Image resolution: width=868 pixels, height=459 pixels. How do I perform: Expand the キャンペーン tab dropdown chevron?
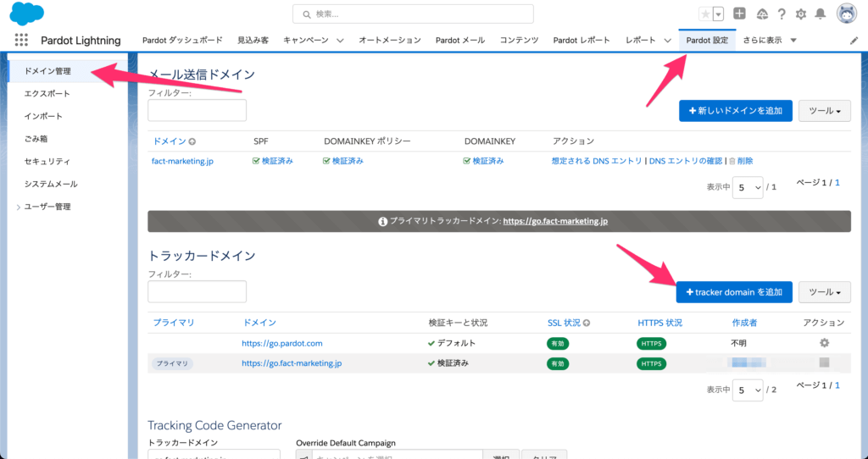point(340,41)
